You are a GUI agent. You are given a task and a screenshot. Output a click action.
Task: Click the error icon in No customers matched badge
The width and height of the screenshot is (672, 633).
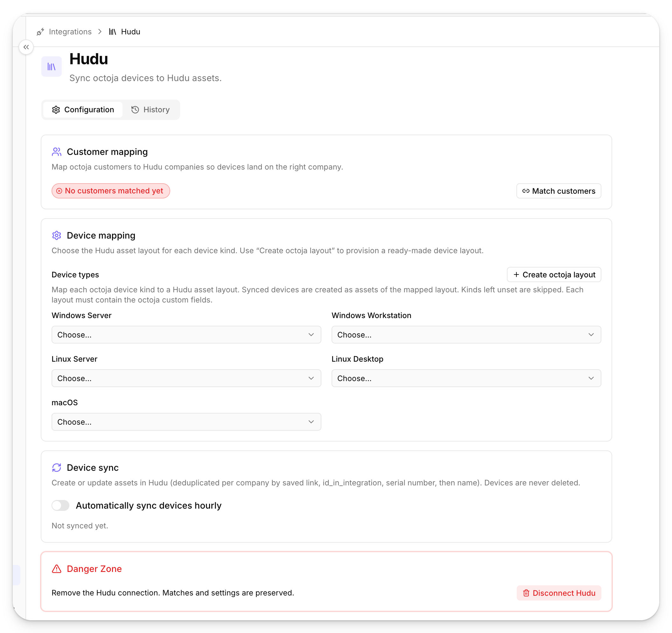59,191
